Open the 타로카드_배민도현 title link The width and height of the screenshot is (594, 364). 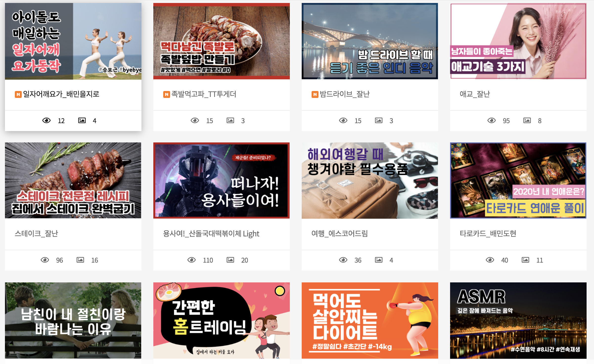(488, 234)
